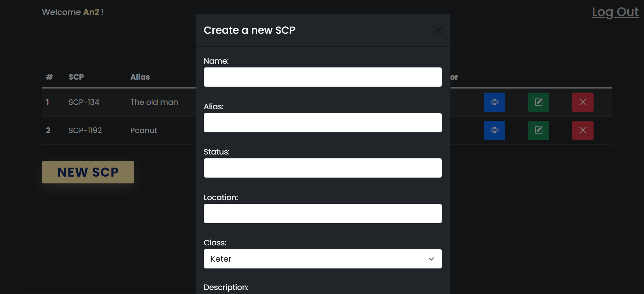Delete SCP-1192 with the red X icon

583,130
